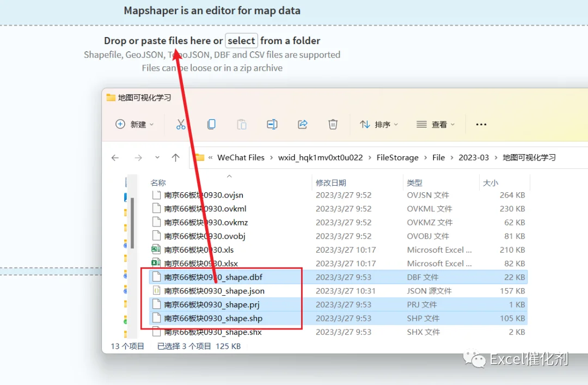Click the Delete trash can icon

pyautogui.click(x=333, y=124)
